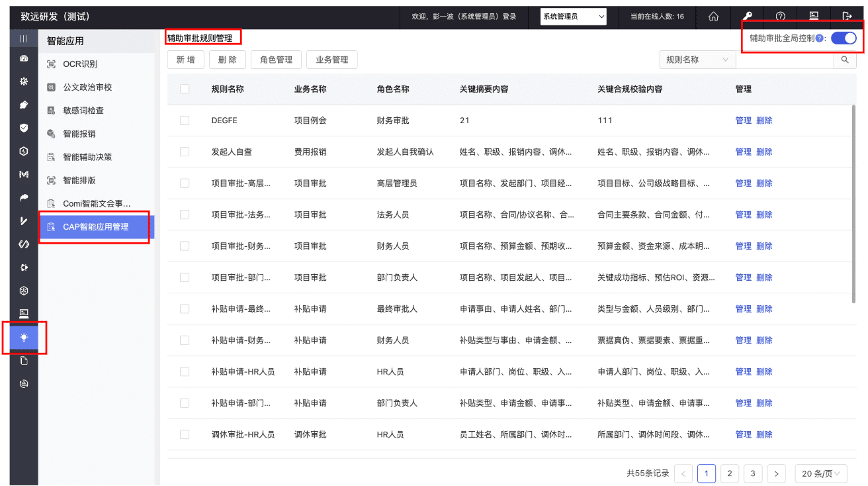Screen dimensions: 868x486
Task: Select the puzzle piece icon in sidebar
Action: click(x=24, y=105)
